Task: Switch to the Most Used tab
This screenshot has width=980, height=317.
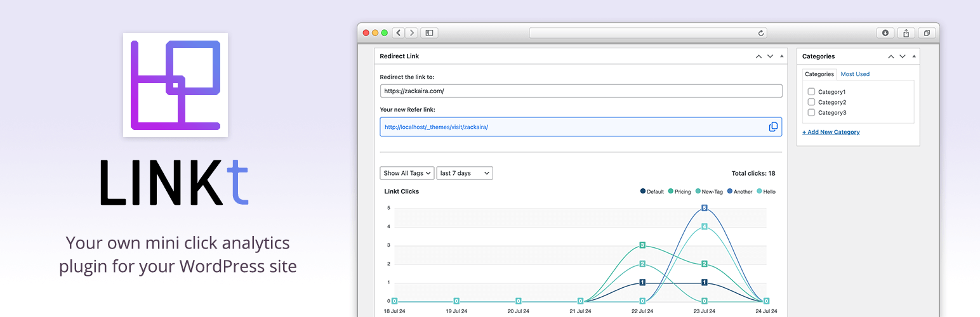Action: click(855, 74)
